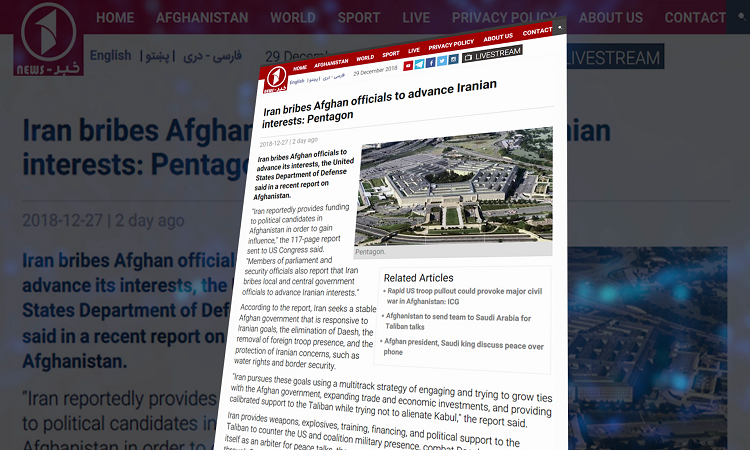Click the search magnifier on the background page header
The height and width of the screenshot is (450, 750).
(741, 17)
